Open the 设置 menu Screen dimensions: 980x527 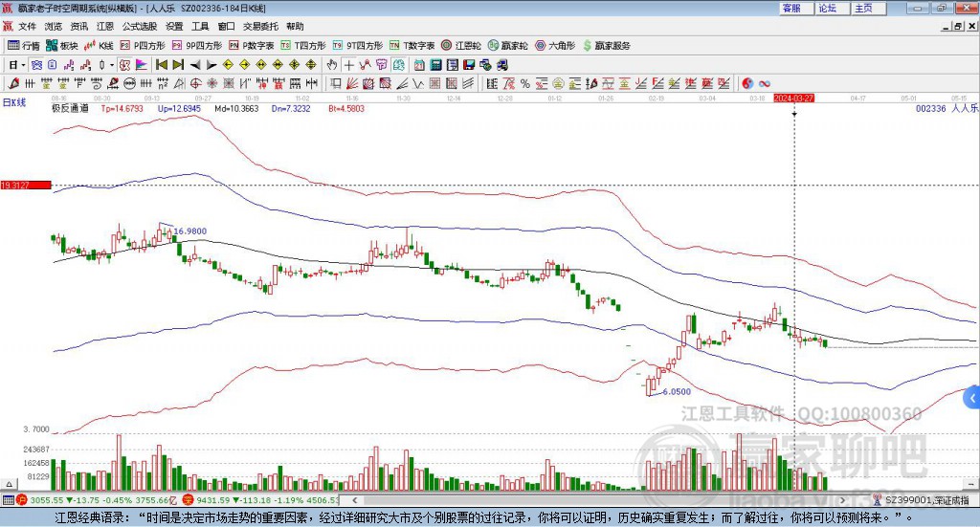pos(174,26)
